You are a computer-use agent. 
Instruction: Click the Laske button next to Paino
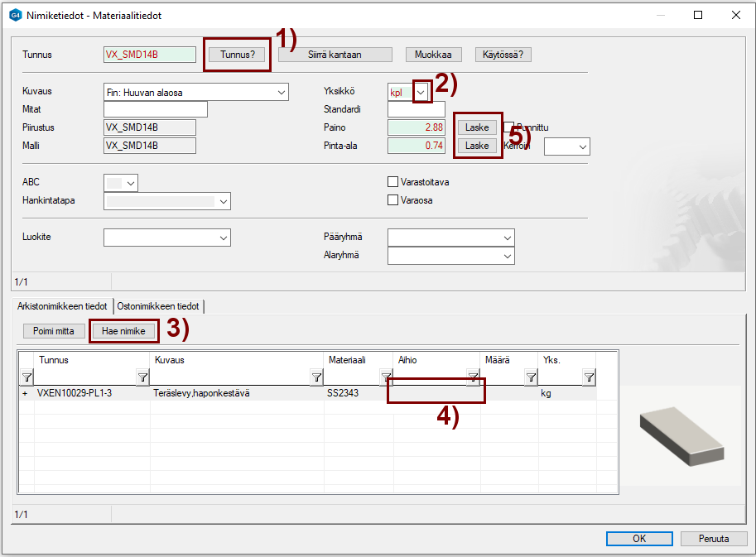(477, 127)
